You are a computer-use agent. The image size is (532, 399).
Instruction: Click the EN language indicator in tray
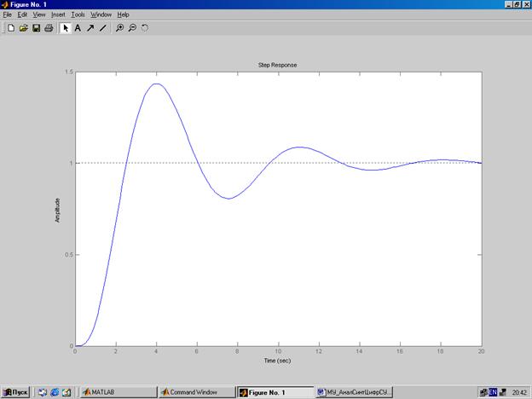click(x=493, y=392)
